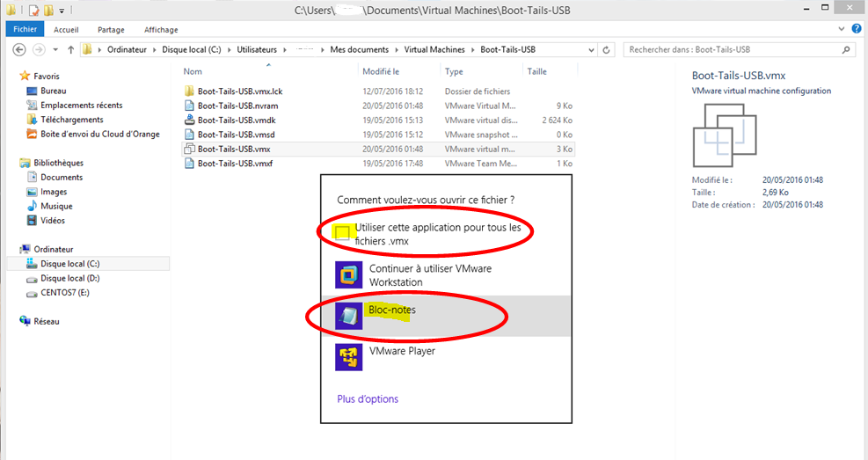Open the Help question mark icon
The width and height of the screenshot is (868, 460).
click(857, 29)
